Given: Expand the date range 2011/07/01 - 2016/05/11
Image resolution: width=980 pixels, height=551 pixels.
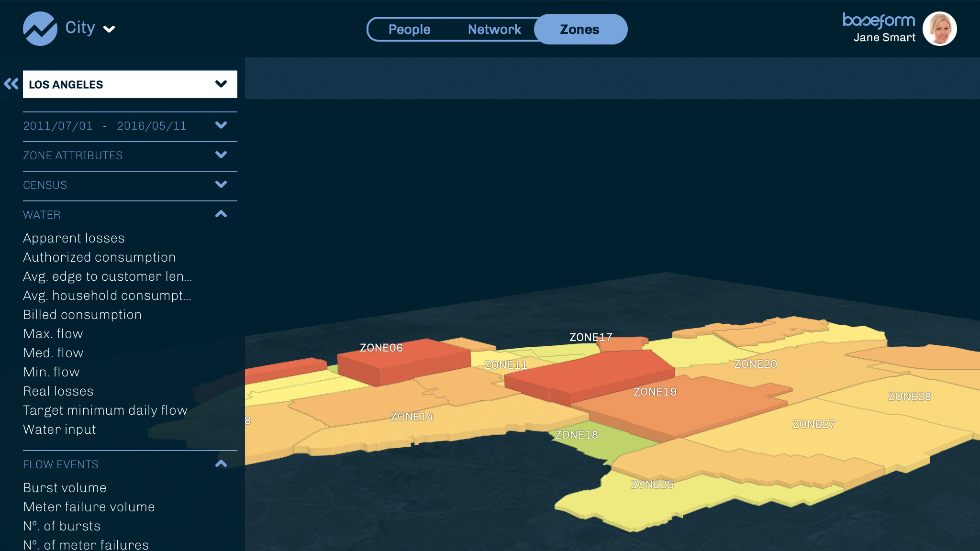Looking at the screenshot, I should 130,126.
